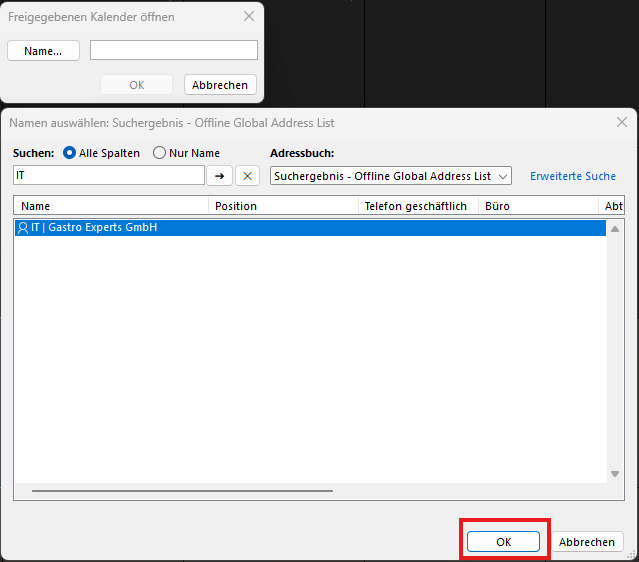Select the Alle Spalten radio button
The height and width of the screenshot is (562, 639).
click(x=70, y=153)
